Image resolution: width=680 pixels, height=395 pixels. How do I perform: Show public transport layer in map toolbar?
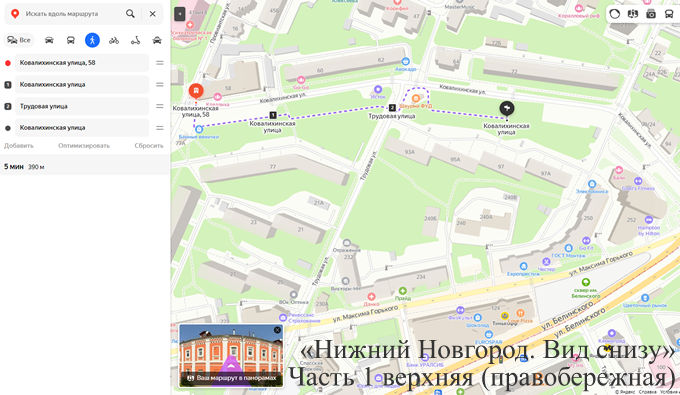pos(669,14)
